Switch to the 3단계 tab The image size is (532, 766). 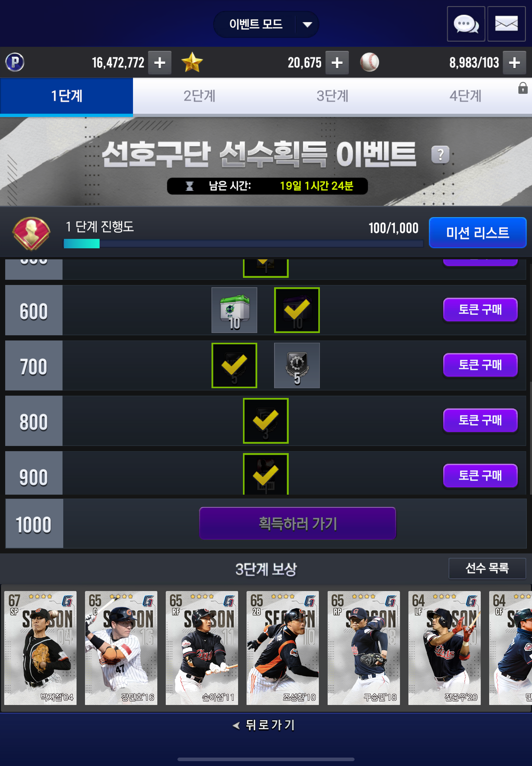pos(332,96)
